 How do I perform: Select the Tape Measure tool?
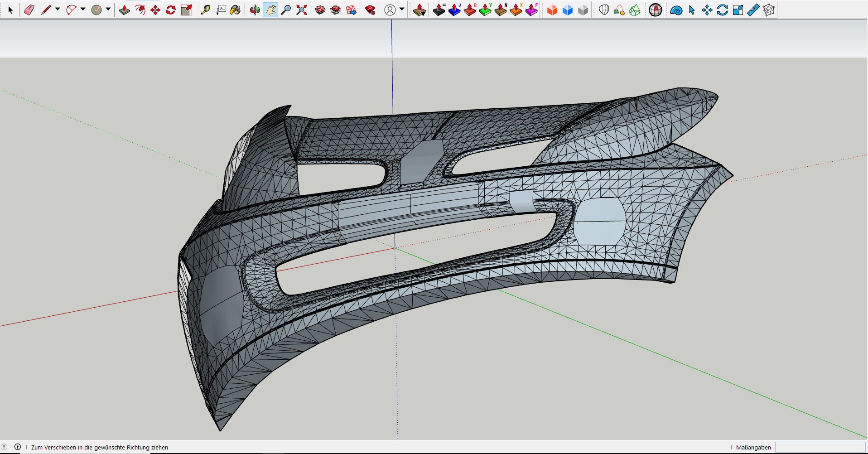(205, 10)
